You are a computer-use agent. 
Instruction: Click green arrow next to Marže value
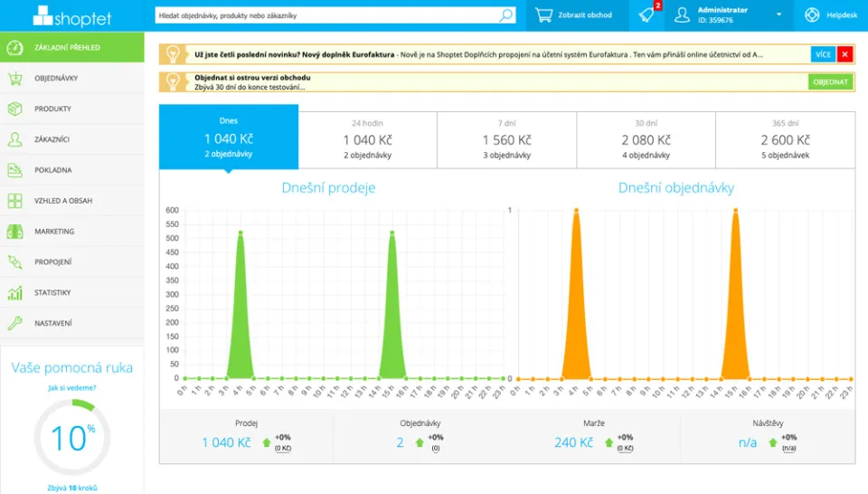(609, 442)
